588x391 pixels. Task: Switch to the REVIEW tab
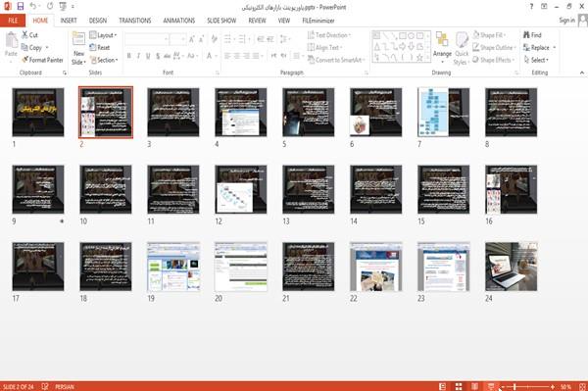(257, 21)
